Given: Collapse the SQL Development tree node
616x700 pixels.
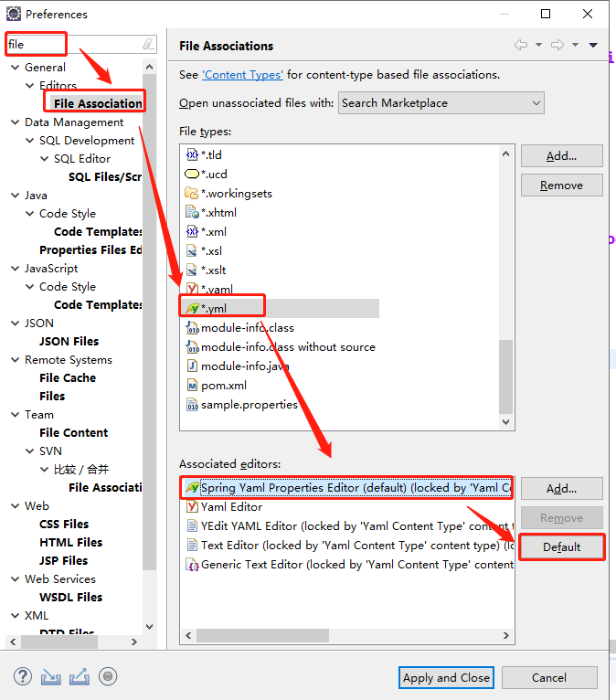Looking at the screenshot, I should [x=30, y=141].
